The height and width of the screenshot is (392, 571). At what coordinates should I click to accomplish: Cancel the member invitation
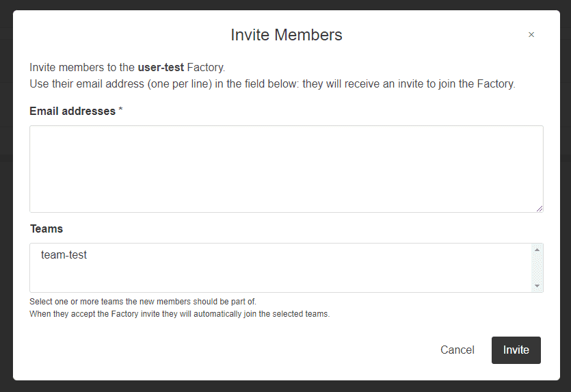(457, 350)
